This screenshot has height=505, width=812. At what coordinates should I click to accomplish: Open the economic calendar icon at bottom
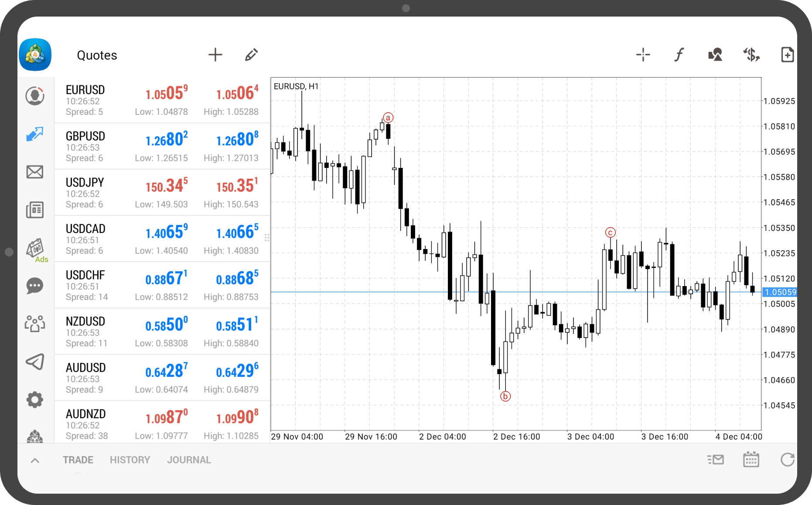click(x=751, y=460)
